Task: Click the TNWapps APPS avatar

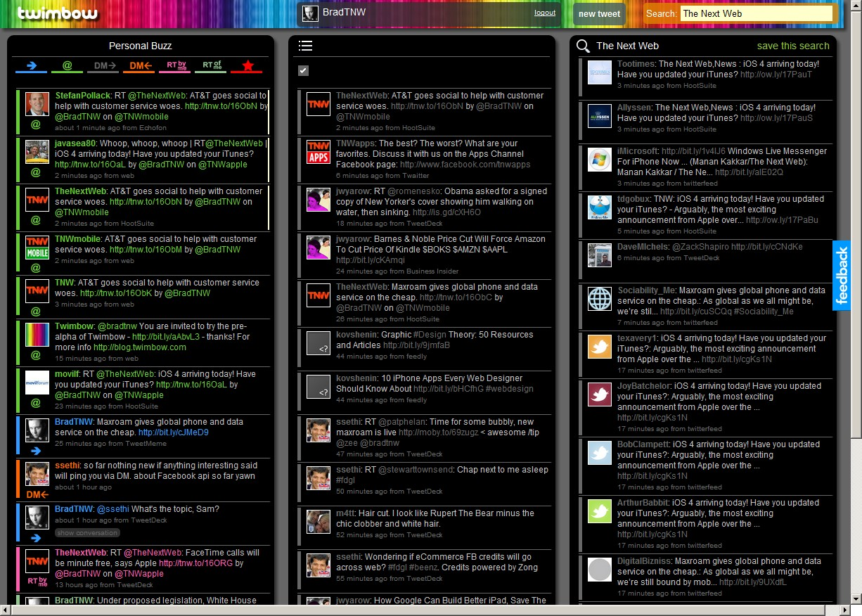Action: 319,152
